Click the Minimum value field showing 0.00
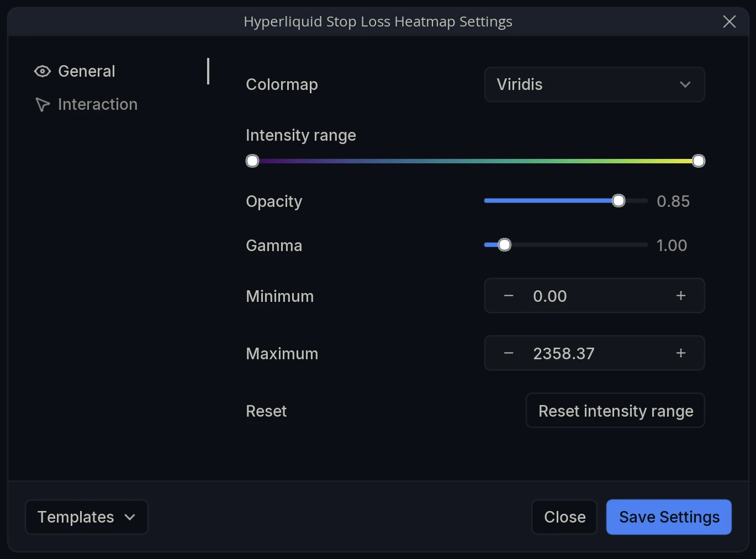This screenshot has width=756, height=559. pos(594,296)
